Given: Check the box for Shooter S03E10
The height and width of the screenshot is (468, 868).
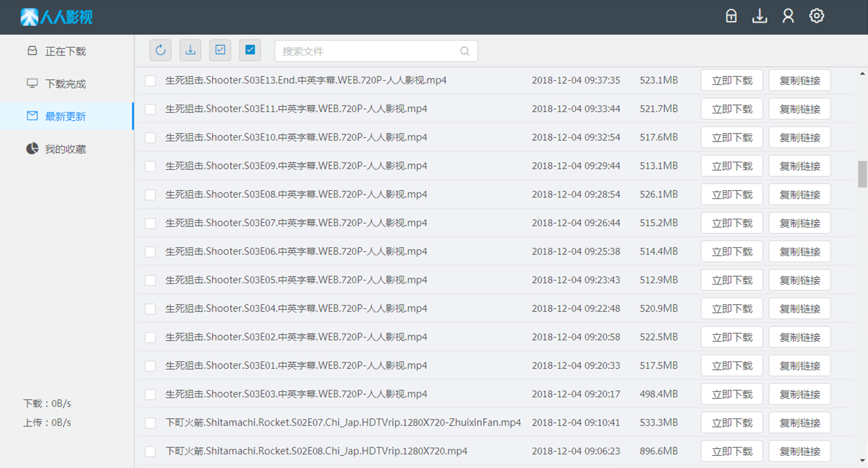Looking at the screenshot, I should tap(151, 138).
